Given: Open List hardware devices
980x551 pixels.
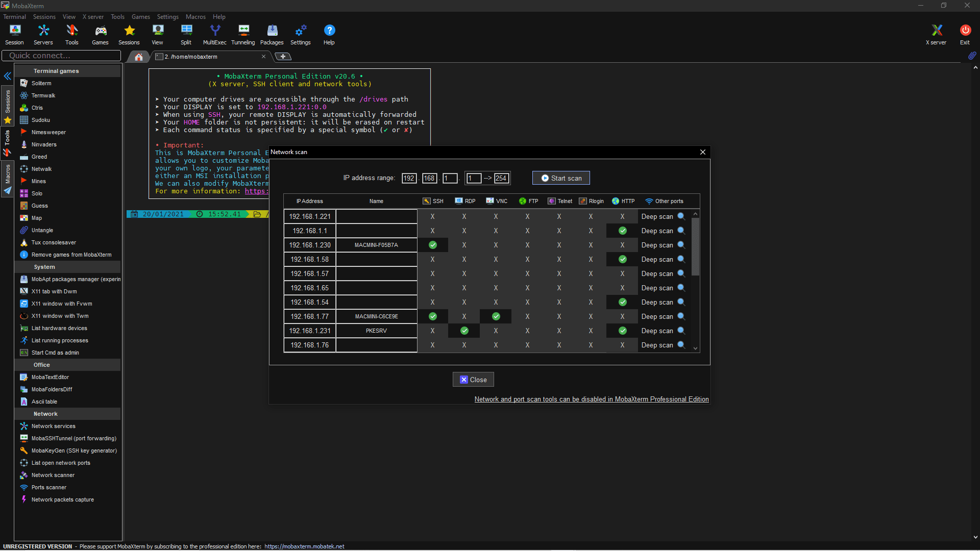Looking at the screenshot, I should [59, 328].
